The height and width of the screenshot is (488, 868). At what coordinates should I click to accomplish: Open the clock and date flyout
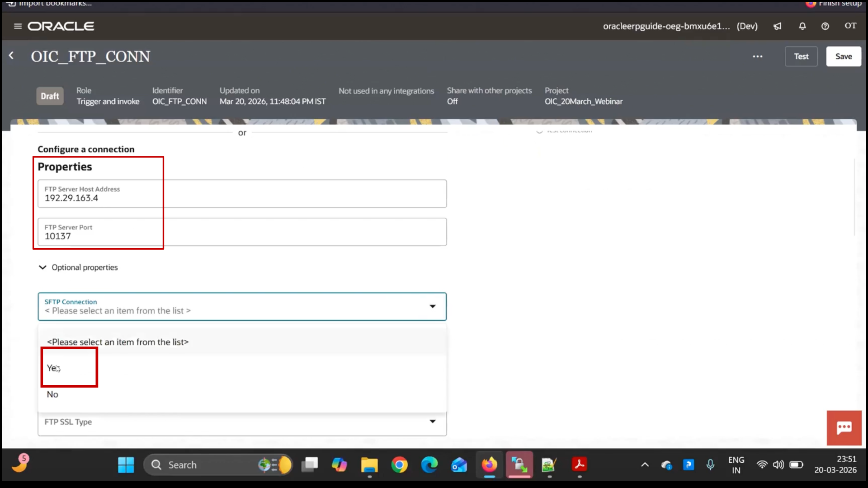click(835, 465)
